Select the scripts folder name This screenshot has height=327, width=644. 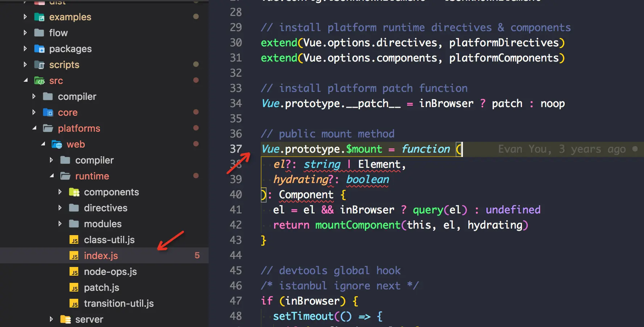coord(64,65)
